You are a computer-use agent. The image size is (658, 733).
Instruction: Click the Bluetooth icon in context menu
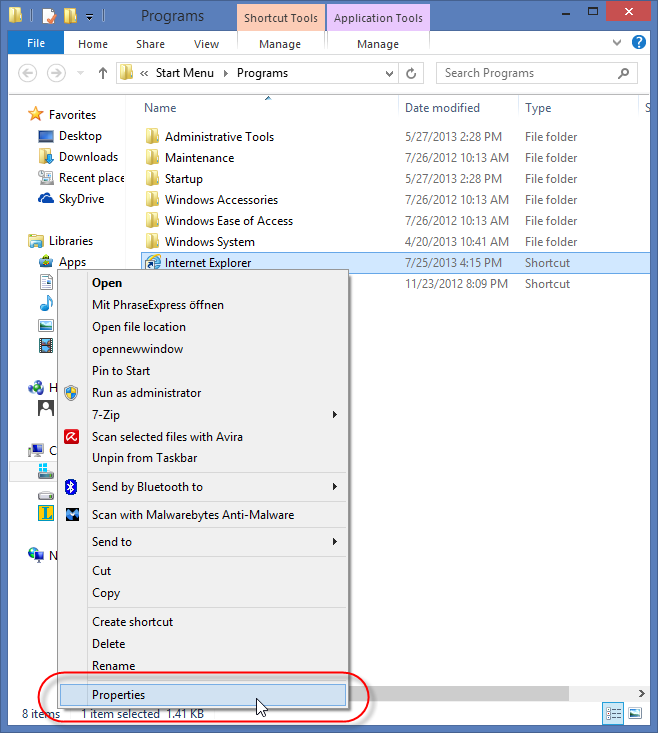click(x=71, y=487)
